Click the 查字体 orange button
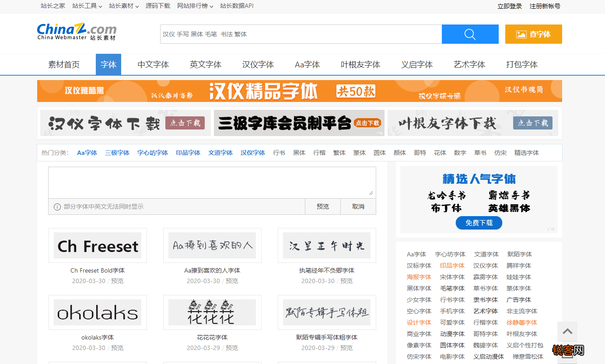605x364 pixels. click(x=533, y=34)
